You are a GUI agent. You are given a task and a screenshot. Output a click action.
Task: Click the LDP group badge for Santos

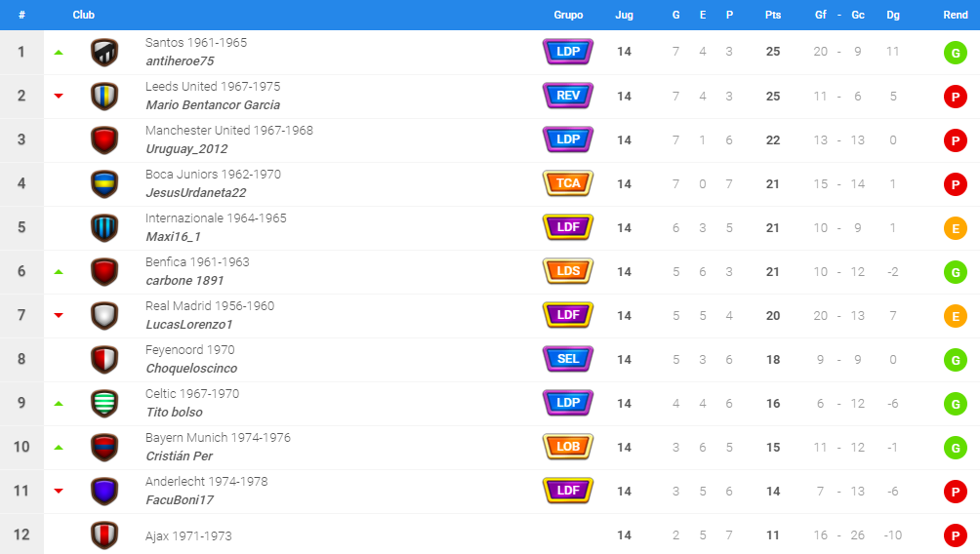tap(568, 52)
